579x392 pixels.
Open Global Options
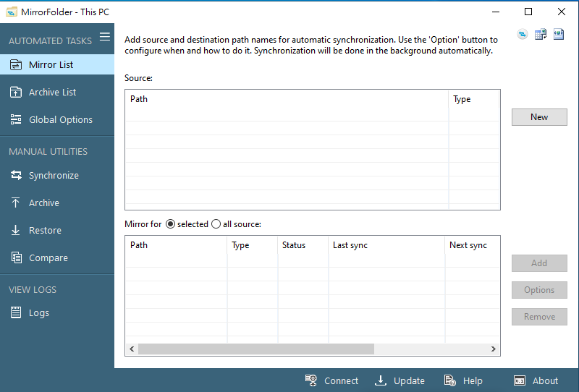[x=60, y=119]
